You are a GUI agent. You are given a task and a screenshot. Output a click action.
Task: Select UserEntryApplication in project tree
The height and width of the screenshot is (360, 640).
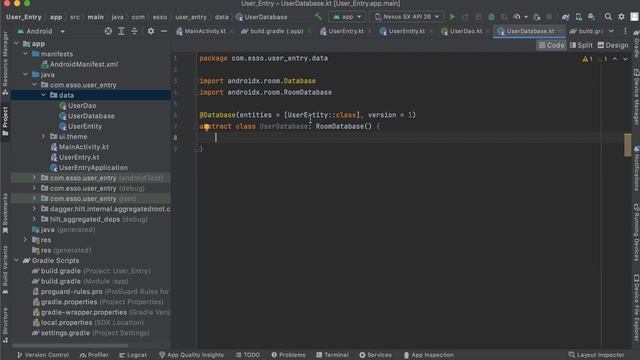click(x=93, y=167)
